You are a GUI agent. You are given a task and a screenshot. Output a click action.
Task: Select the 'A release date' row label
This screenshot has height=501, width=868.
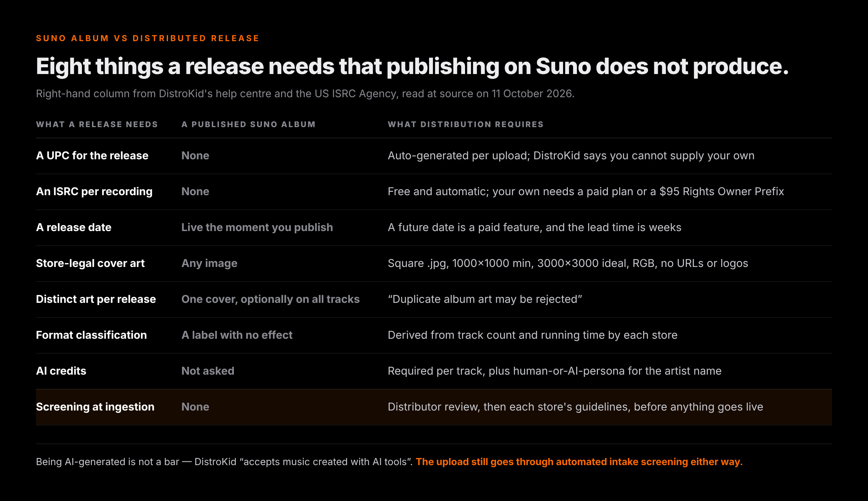click(x=74, y=227)
